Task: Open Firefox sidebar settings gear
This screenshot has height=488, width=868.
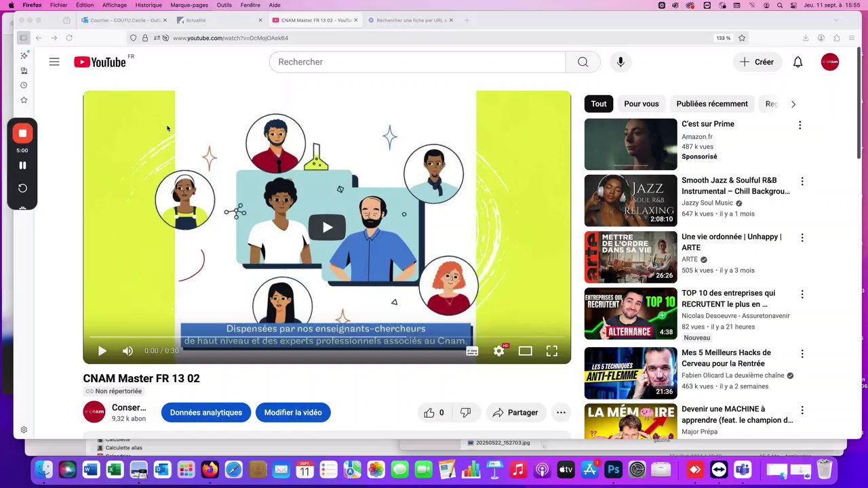Action: [24, 430]
